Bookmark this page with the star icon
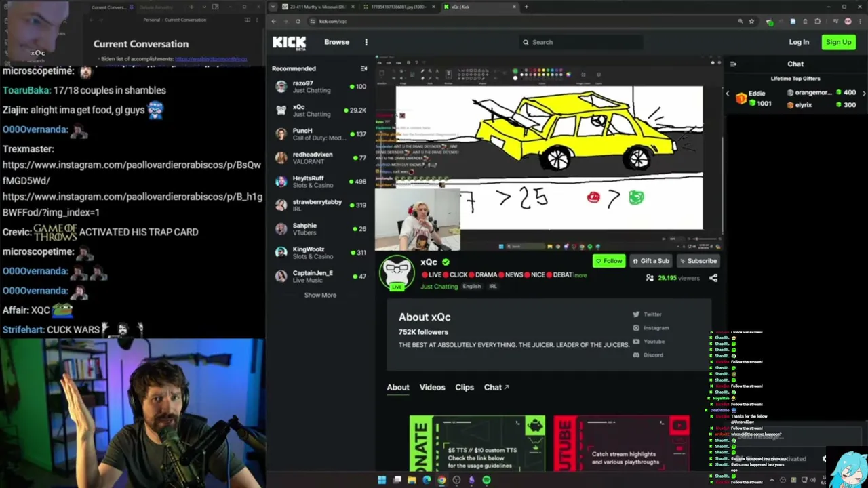This screenshot has width=868, height=488. pyautogui.click(x=751, y=21)
